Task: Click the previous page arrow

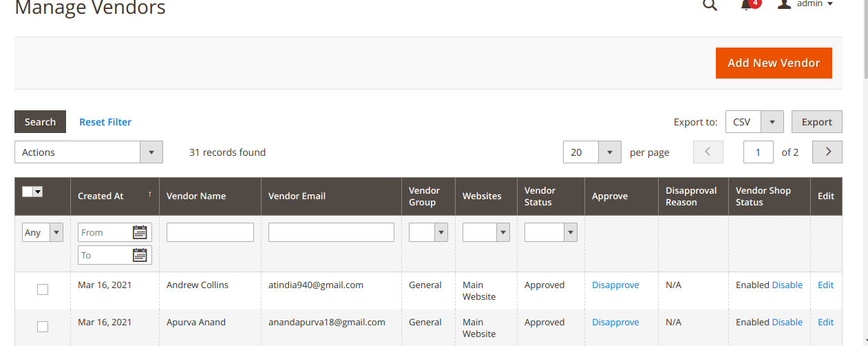Action: [708, 152]
